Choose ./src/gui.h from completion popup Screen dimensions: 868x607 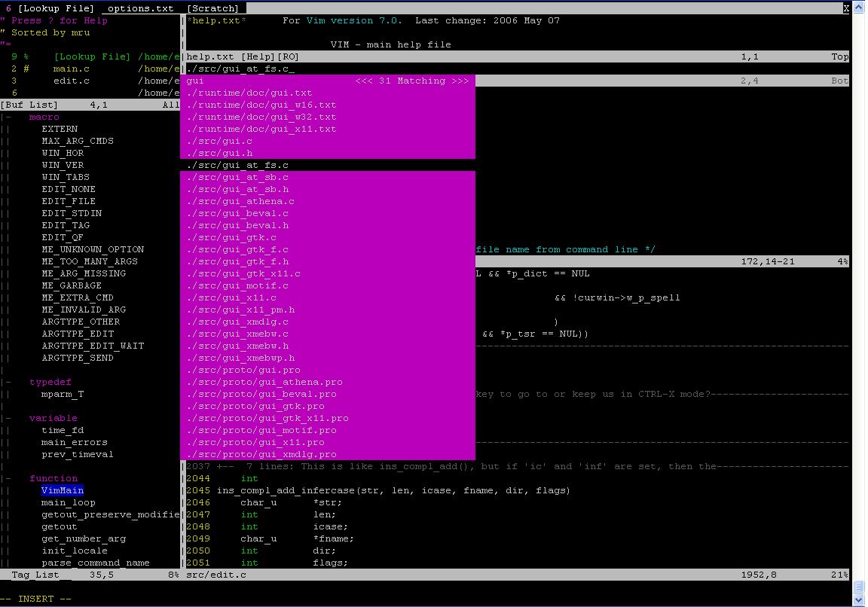point(328,154)
